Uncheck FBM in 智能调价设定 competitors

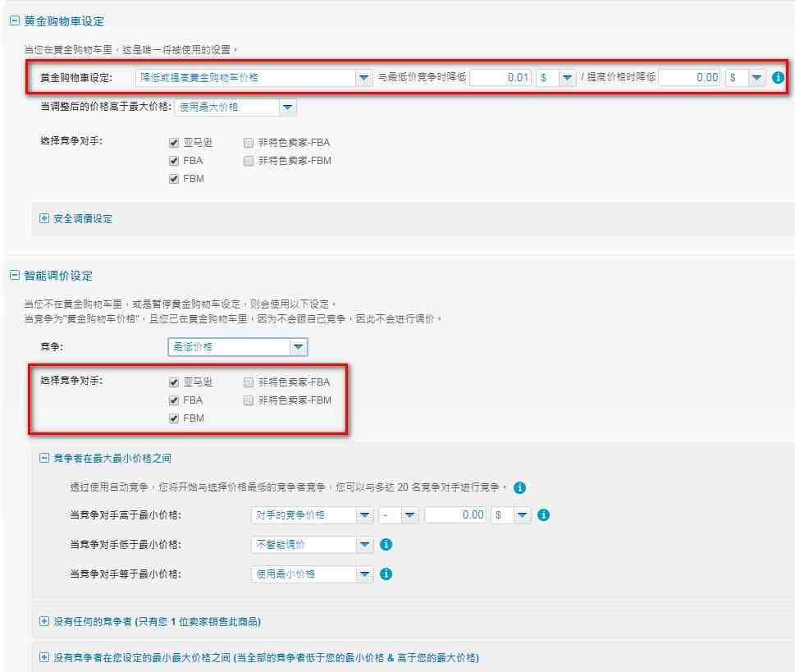pos(174,418)
